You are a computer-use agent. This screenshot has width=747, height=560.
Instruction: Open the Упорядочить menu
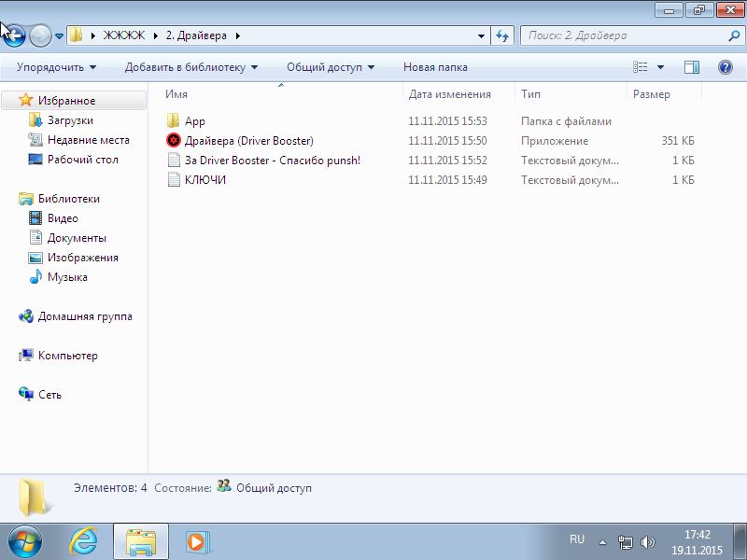[x=56, y=67]
